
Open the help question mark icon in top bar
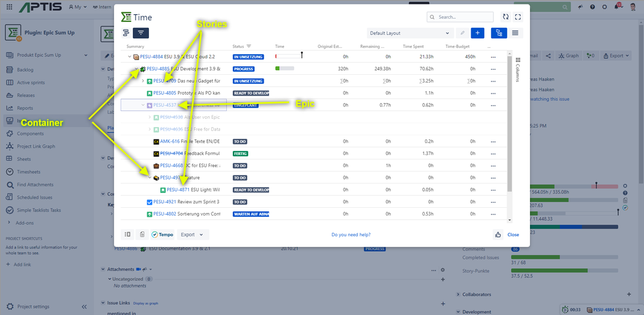592,7
